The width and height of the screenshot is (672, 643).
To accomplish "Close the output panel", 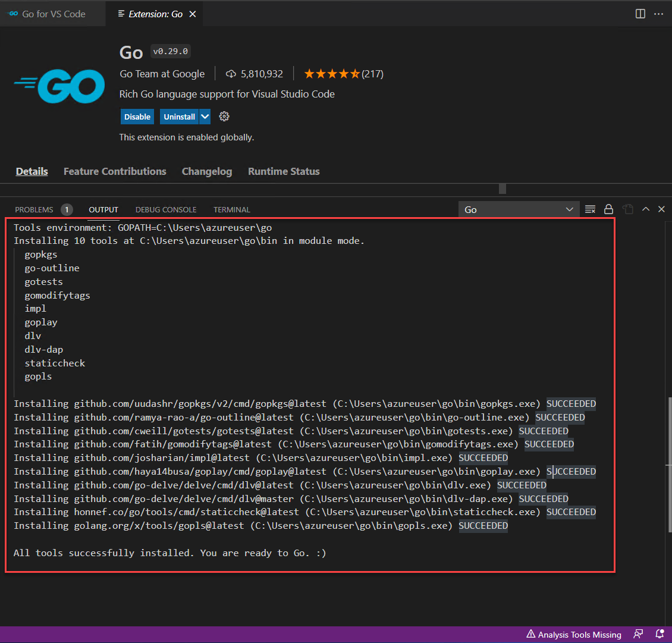I will [x=661, y=209].
